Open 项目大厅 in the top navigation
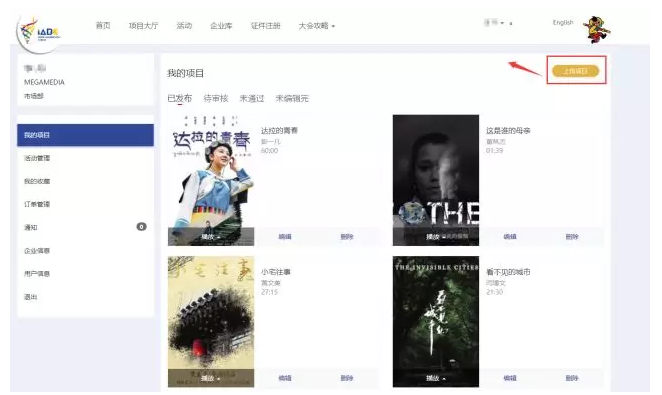This screenshot has height=395, width=662. (144, 26)
